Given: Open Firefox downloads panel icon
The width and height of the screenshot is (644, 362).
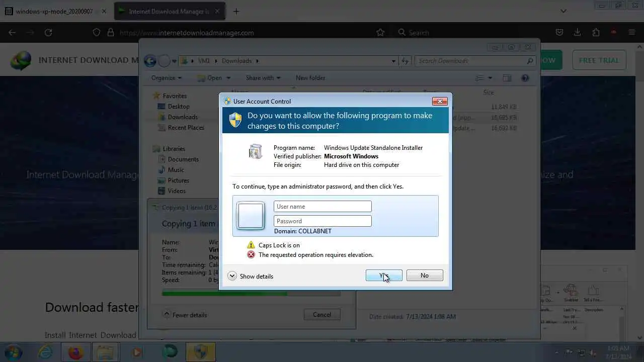Looking at the screenshot, I should point(577,32).
